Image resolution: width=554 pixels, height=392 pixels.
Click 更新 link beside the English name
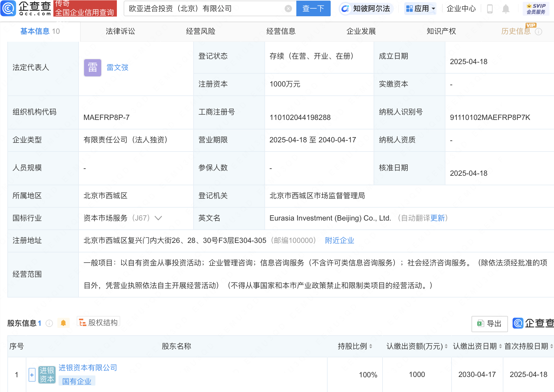click(x=437, y=218)
